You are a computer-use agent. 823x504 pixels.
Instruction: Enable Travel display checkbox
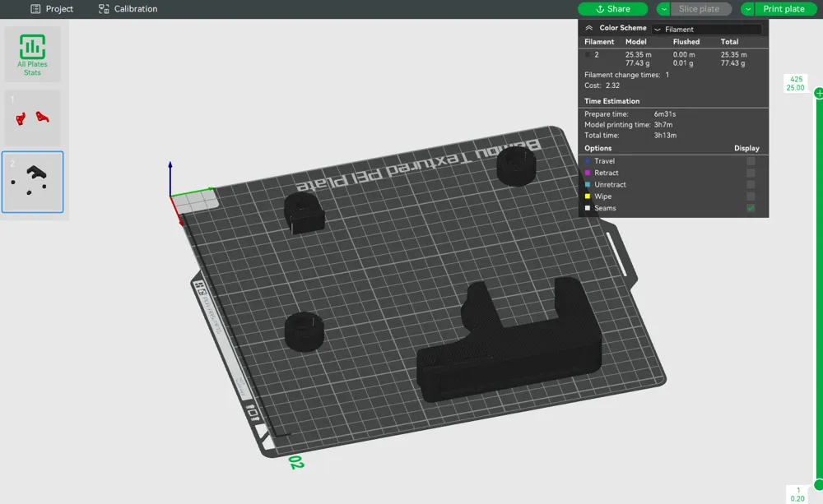tap(751, 162)
